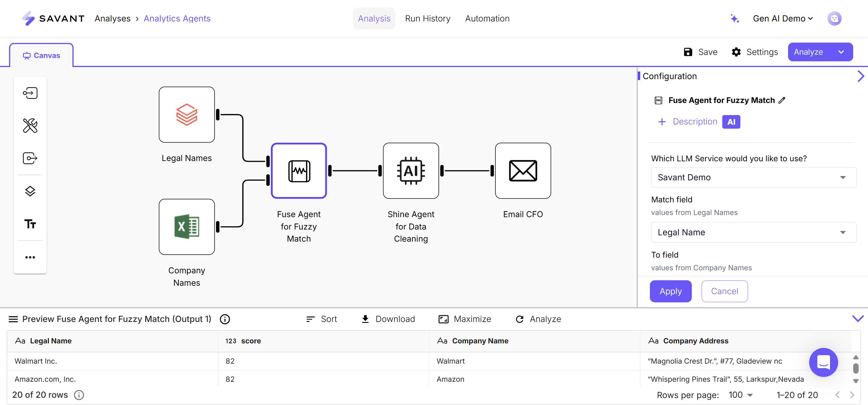Select the Shine Agent for Data Cleaning node
The width and height of the screenshot is (868, 405).
(411, 171)
